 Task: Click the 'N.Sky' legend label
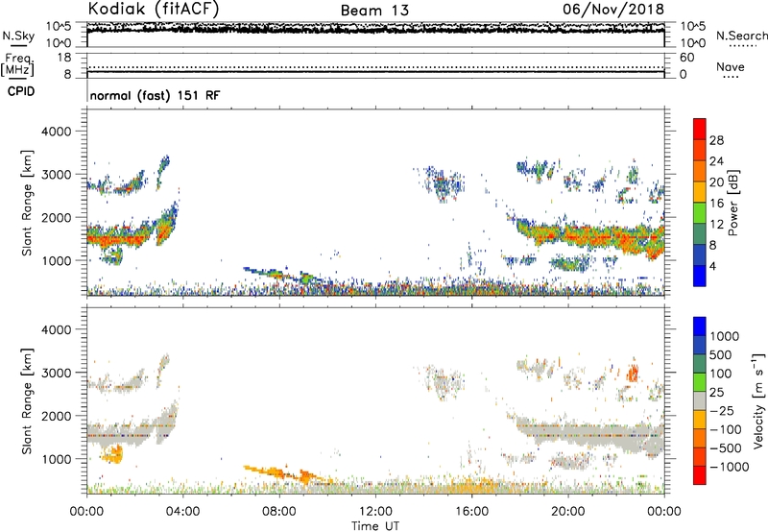tap(18, 36)
